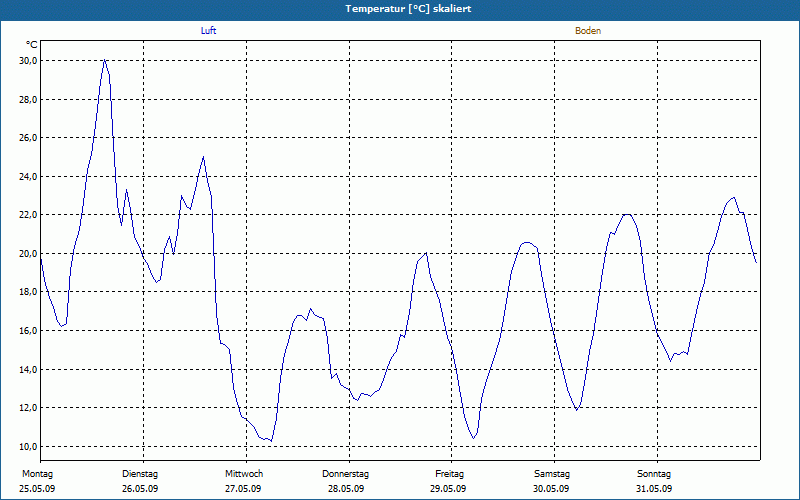Click the 'Donnerstag' day label

[345, 474]
